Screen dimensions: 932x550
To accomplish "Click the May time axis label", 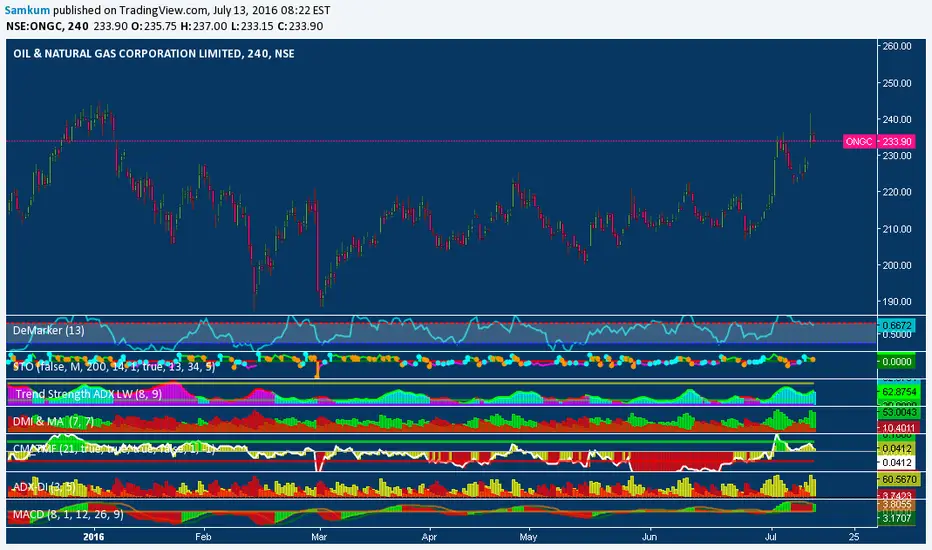I will coord(528,536).
